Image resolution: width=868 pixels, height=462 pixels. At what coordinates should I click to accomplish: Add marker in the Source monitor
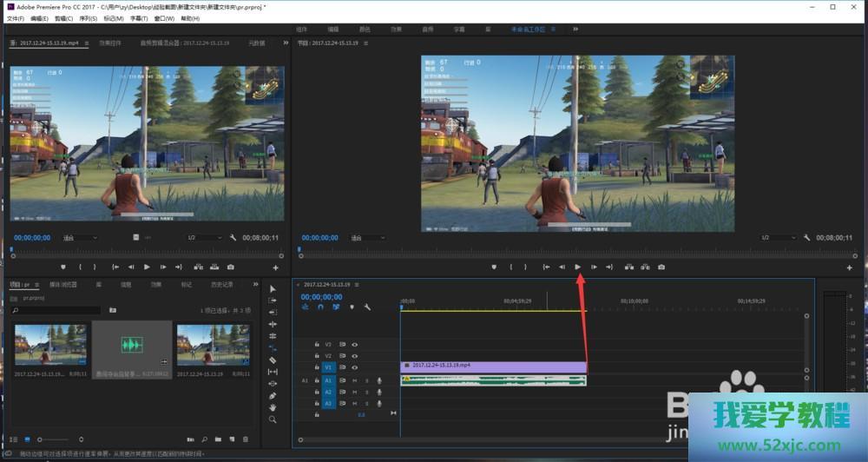[x=64, y=267]
